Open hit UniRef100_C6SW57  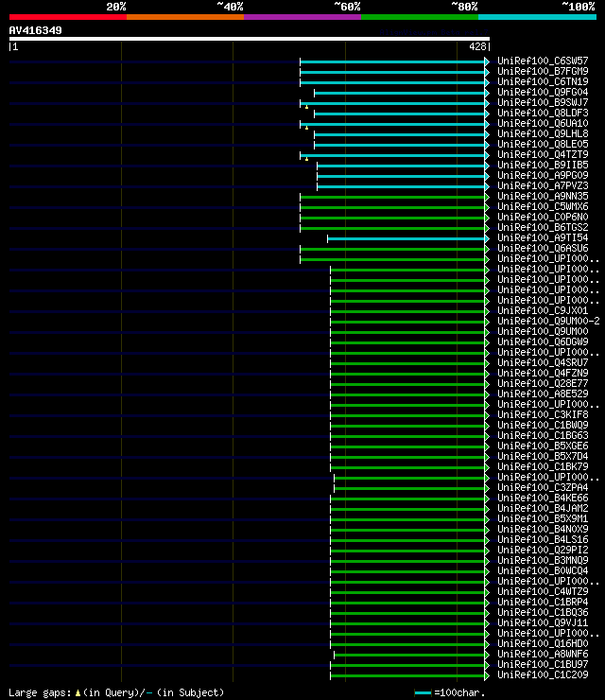[543, 61]
